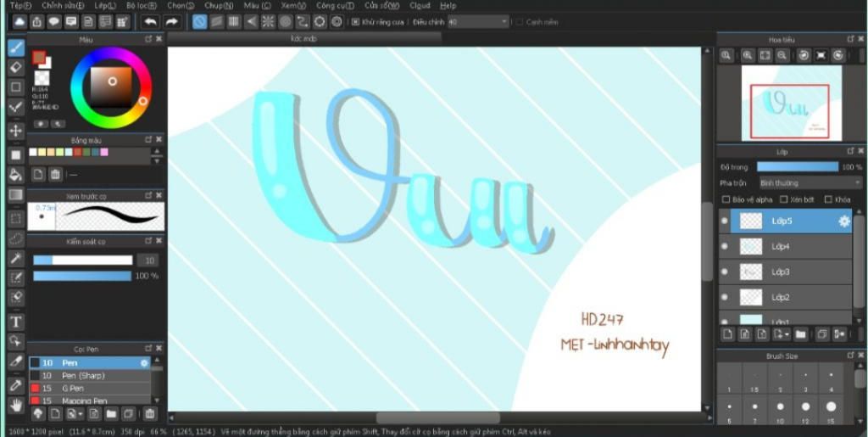The width and height of the screenshot is (868, 437).
Task: Open the Chỉnh sửa (Edit) menu
Action: tap(63, 6)
